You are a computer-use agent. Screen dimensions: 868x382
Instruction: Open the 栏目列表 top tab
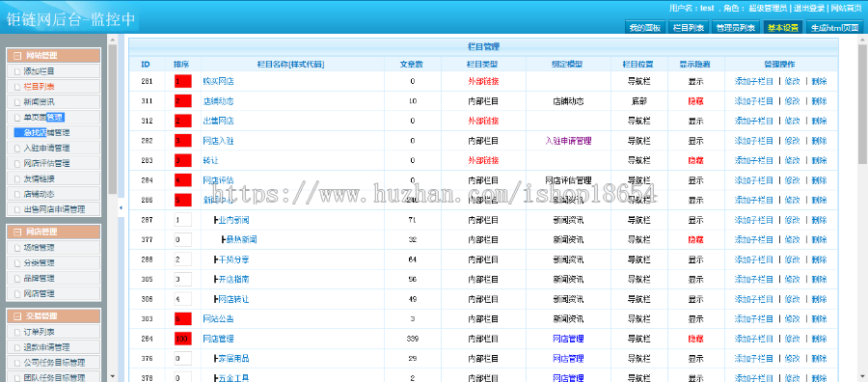688,28
